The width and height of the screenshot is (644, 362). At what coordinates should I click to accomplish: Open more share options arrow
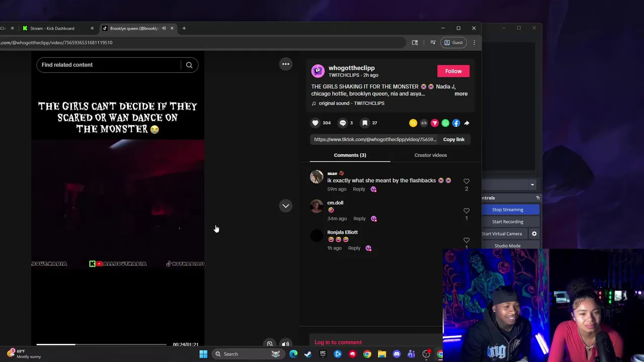467,123
